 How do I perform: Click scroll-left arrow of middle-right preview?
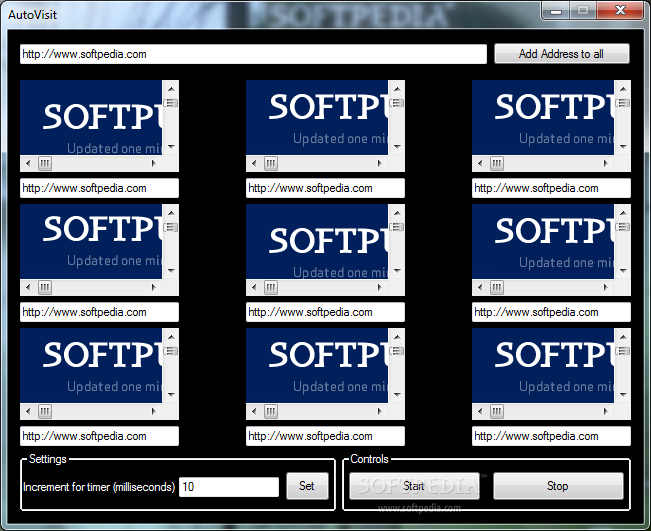pyautogui.click(x=480, y=287)
